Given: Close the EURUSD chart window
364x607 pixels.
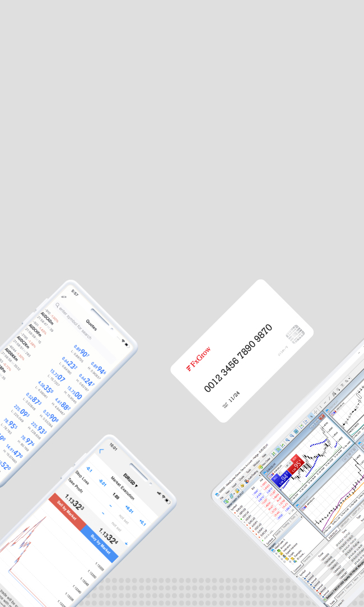Looking at the screenshot, I should 322,416.
